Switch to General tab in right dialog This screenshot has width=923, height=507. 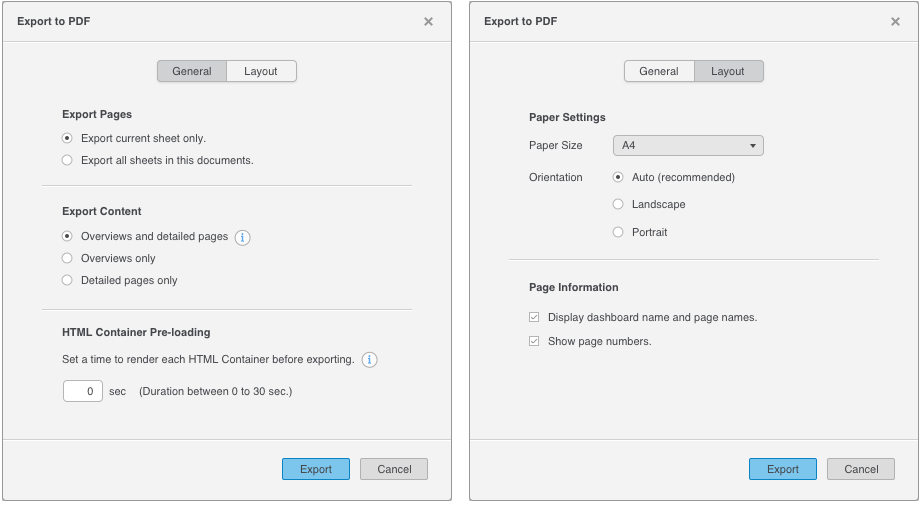[659, 71]
